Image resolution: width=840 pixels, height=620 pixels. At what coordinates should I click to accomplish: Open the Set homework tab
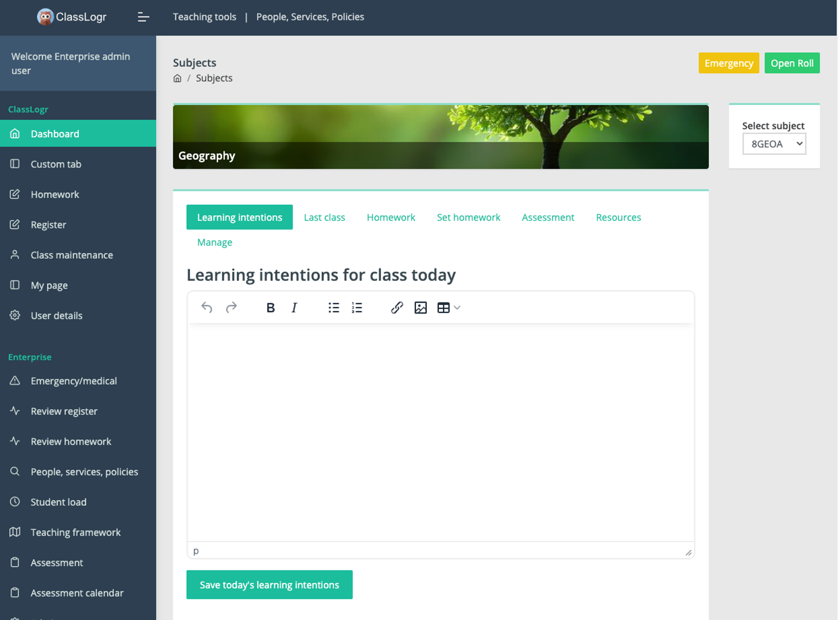tap(468, 218)
